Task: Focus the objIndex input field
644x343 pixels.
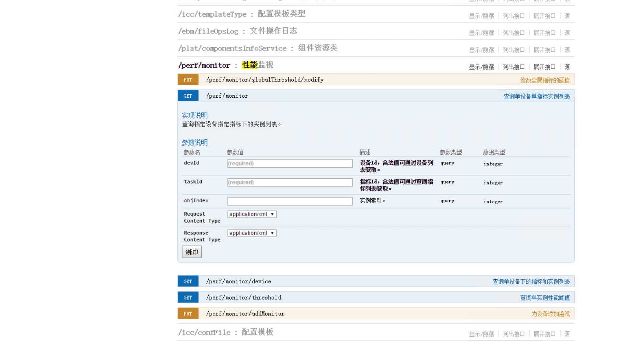Action: coord(290,201)
